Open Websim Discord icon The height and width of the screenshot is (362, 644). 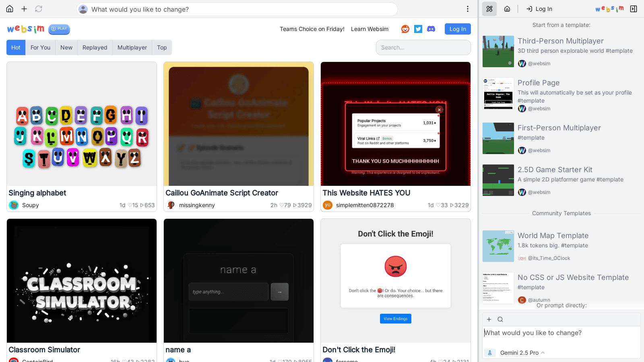coord(431,29)
